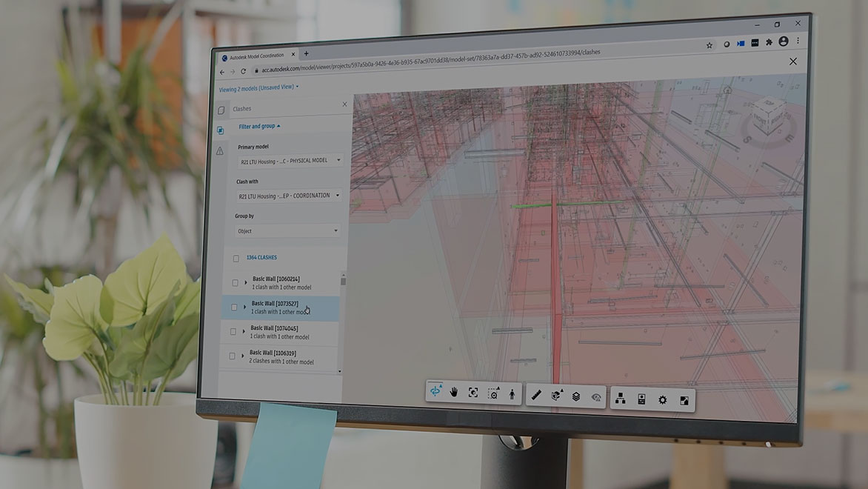Check the Basic Wall [1106319] checkbox
Screen dimensions: 868x489
click(232, 356)
